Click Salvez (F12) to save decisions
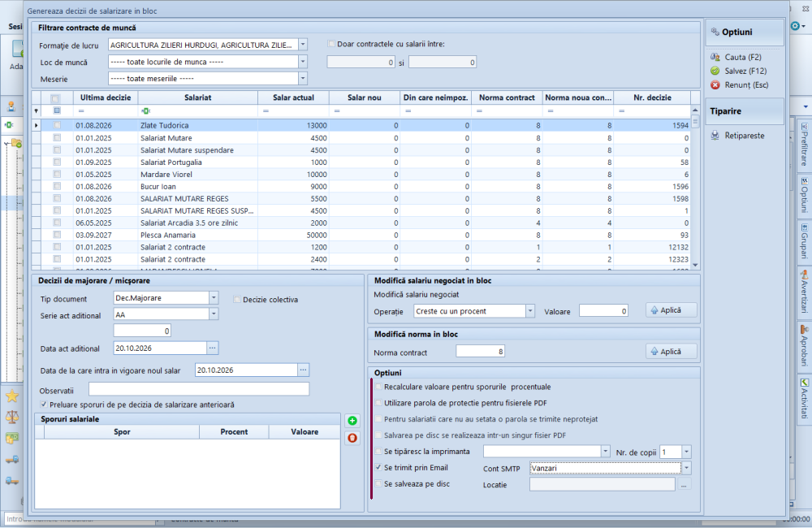 pos(738,71)
